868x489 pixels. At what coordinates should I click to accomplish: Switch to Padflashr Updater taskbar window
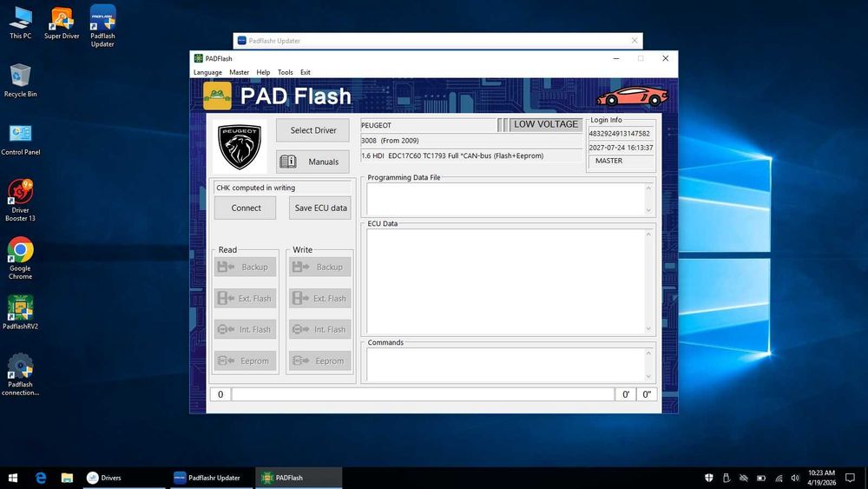point(210,478)
